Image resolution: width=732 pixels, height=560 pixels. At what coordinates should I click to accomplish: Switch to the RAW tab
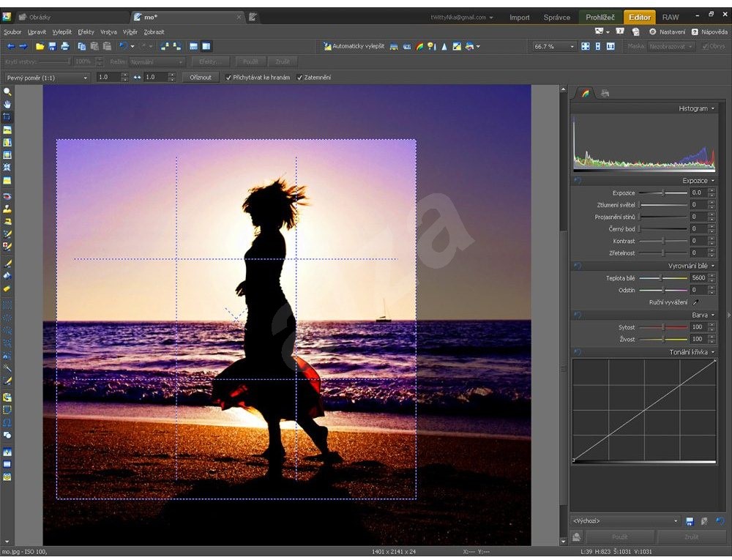click(671, 16)
